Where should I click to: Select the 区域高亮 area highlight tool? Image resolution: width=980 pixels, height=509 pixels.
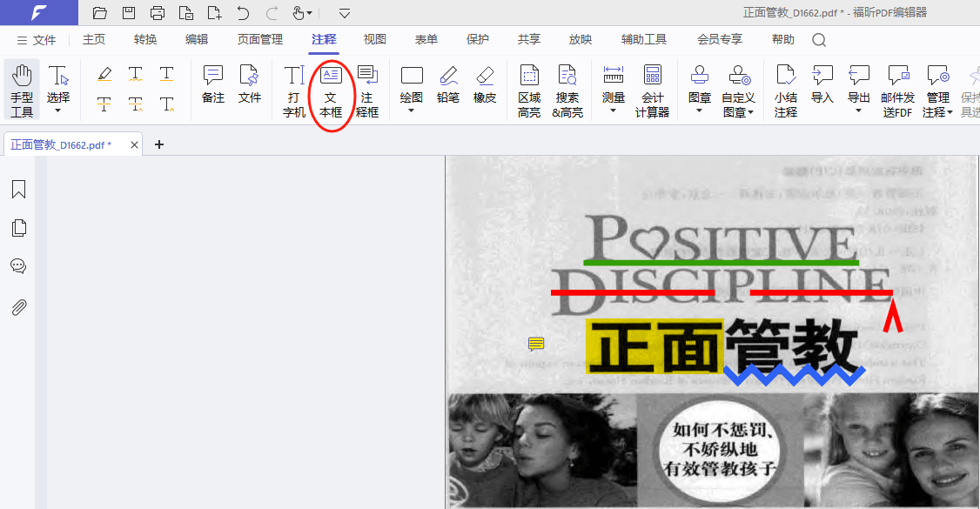point(529,90)
